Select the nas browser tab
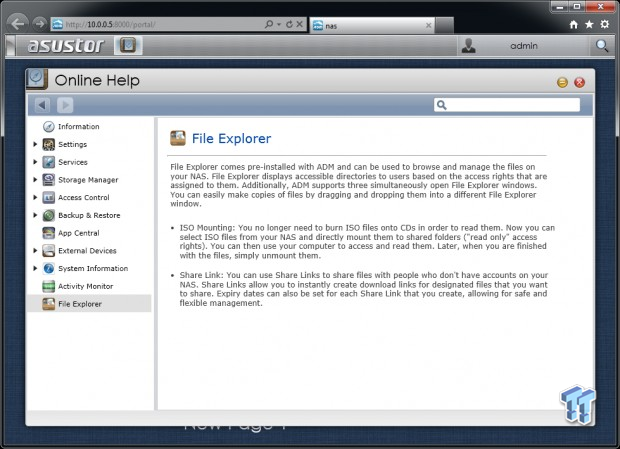620x449 pixels. tap(372, 26)
